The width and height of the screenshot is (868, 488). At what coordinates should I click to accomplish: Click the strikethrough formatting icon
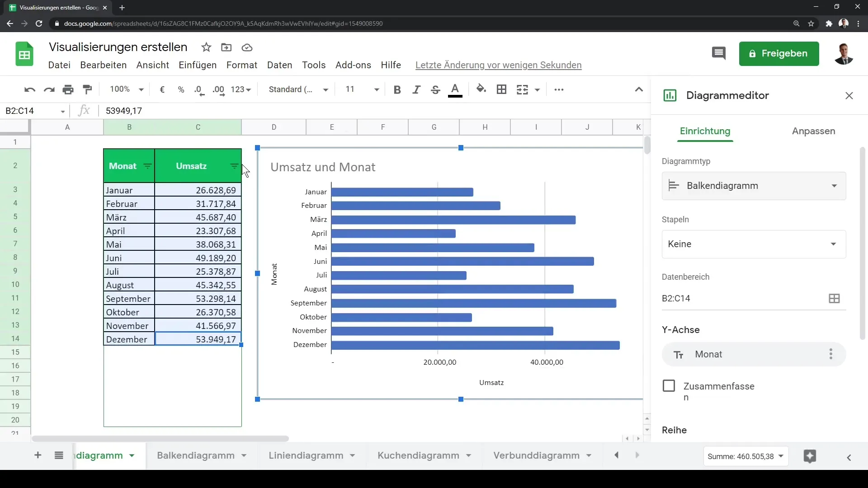[436, 89]
